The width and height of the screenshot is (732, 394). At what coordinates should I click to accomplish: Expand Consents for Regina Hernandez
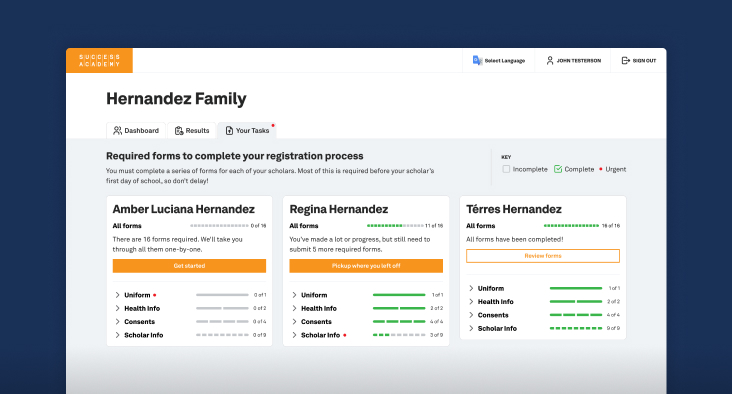point(295,322)
